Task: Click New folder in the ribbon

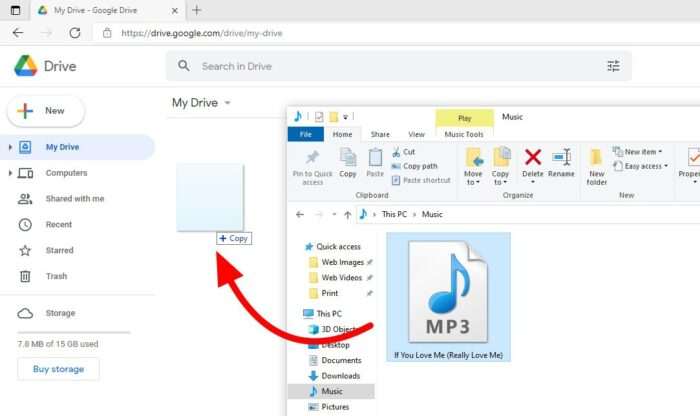Action: [x=596, y=167]
